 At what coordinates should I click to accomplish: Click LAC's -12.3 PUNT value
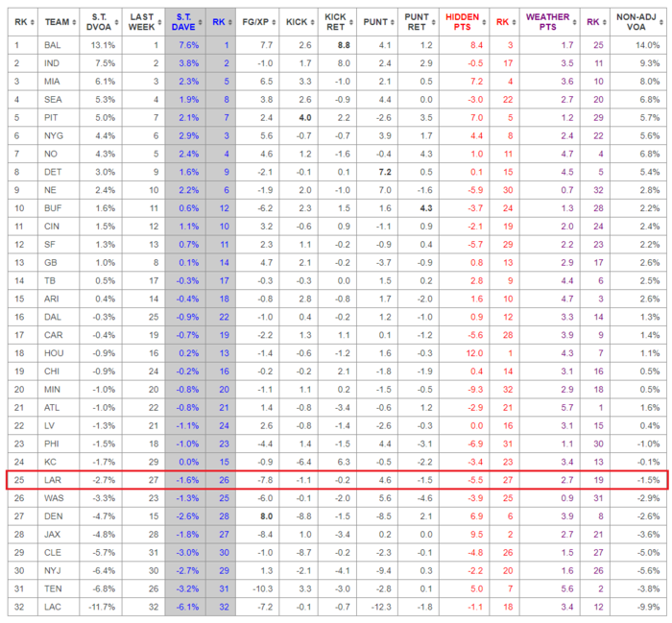pos(382,607)
